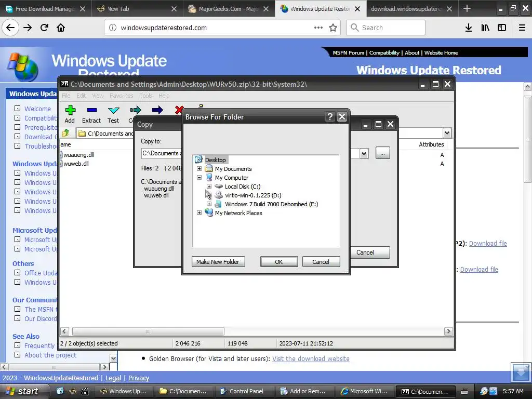This screenshot has height=399, width=532.
Task: Open the browser Downloads arrow
Action: [468, 28]
